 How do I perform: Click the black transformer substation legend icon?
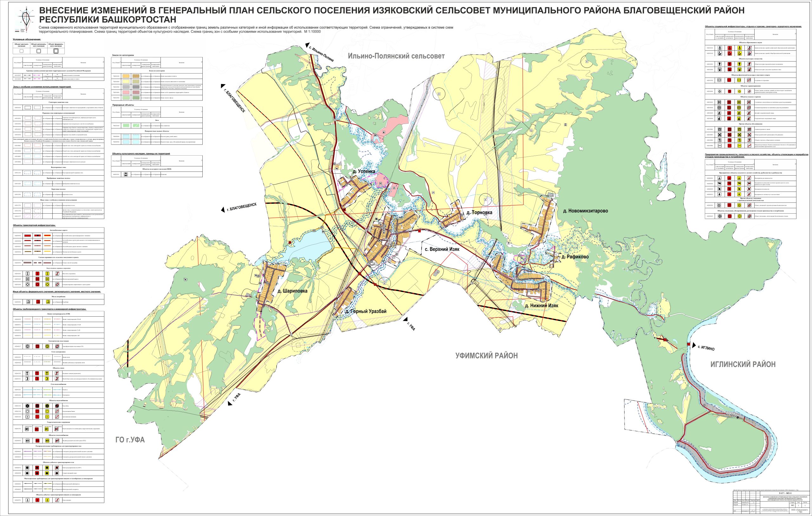click(x=28, y=346)
